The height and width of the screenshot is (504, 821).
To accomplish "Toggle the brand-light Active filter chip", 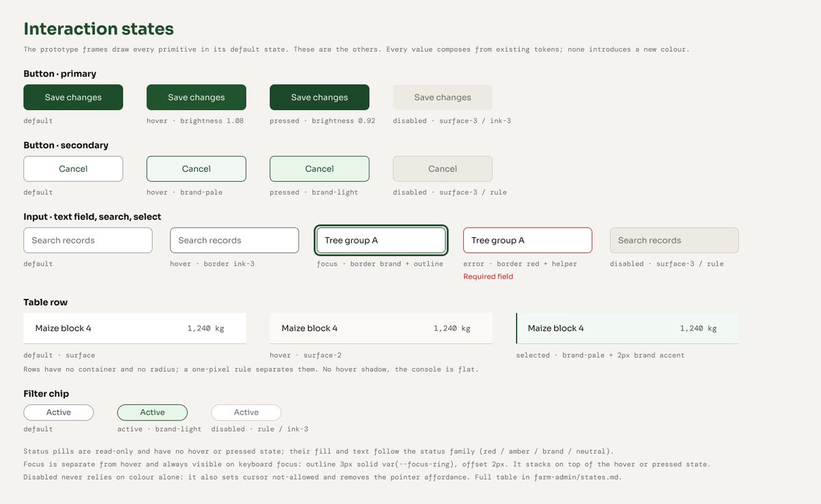I will click(x=153, y=412).
